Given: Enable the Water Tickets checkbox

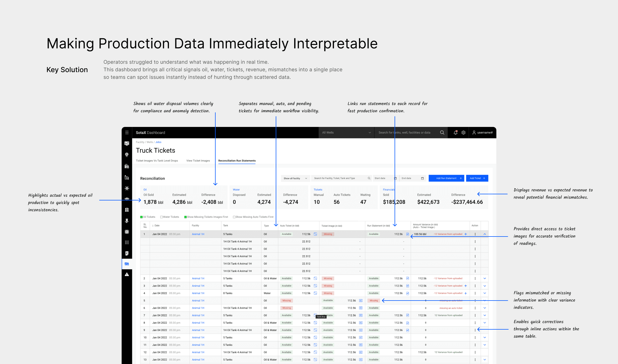Looking at the screenshot, I should 161,217.
